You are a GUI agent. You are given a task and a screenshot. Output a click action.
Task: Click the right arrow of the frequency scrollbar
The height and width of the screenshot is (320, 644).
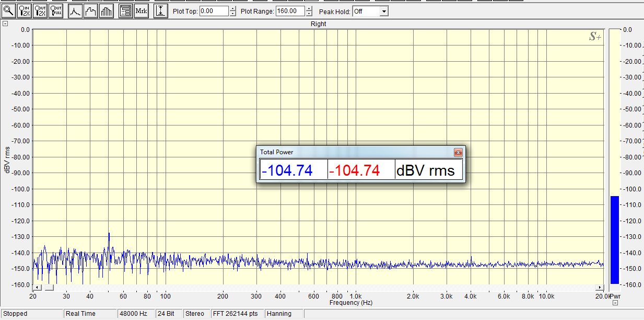600,288
